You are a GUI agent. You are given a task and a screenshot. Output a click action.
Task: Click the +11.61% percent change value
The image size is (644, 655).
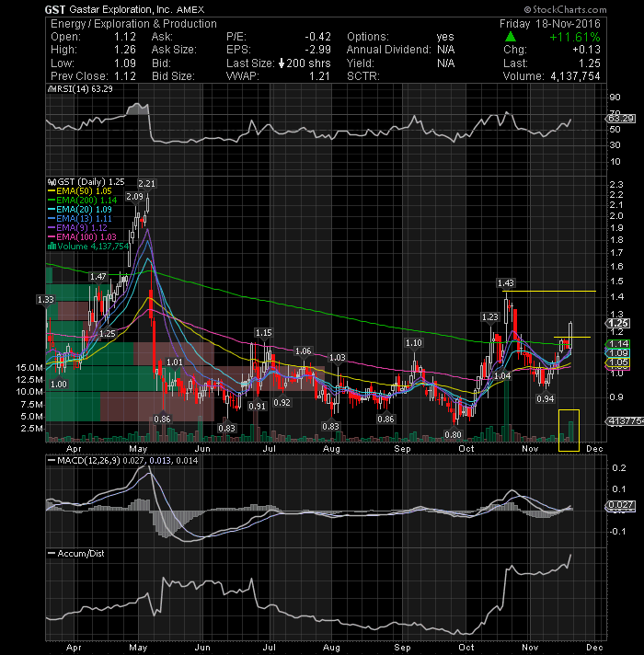(x=575, y=37)
